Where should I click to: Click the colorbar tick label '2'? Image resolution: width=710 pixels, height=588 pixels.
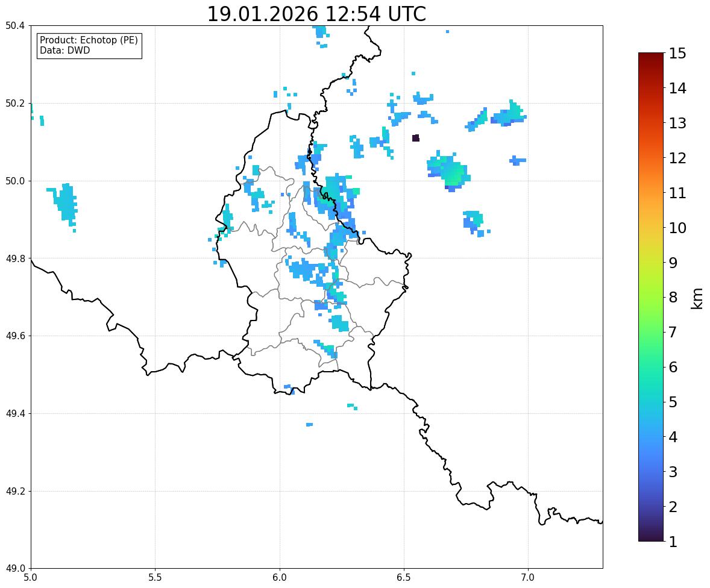pyautogui.click(x=673, y=507)
